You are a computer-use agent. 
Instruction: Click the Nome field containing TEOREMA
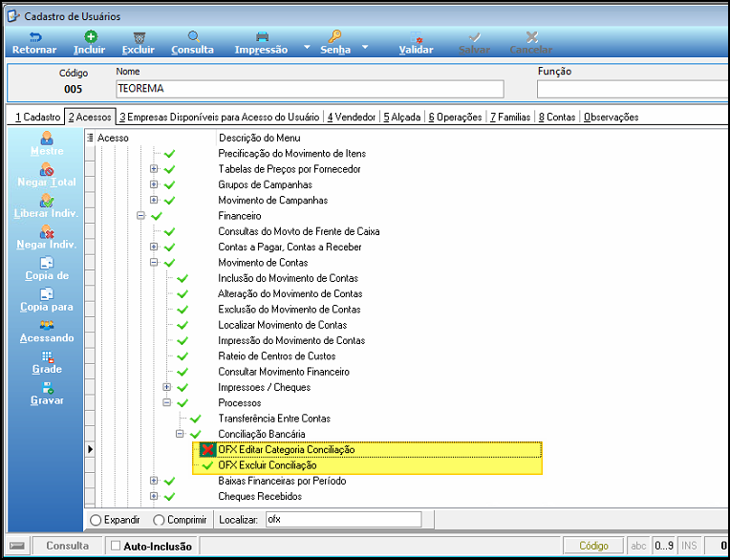point(310,89)
